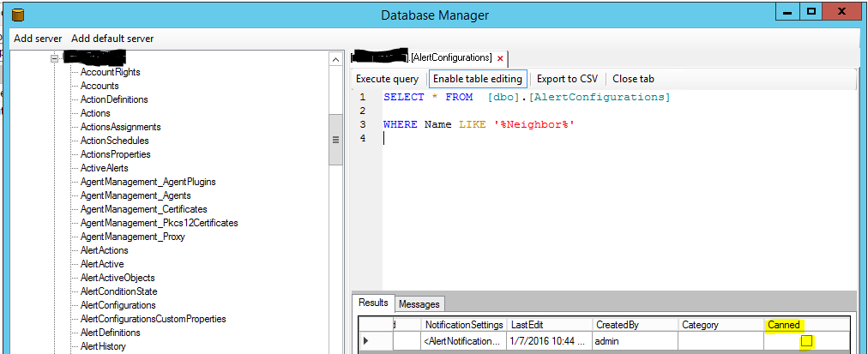Select the Results tab

[373, 303]
